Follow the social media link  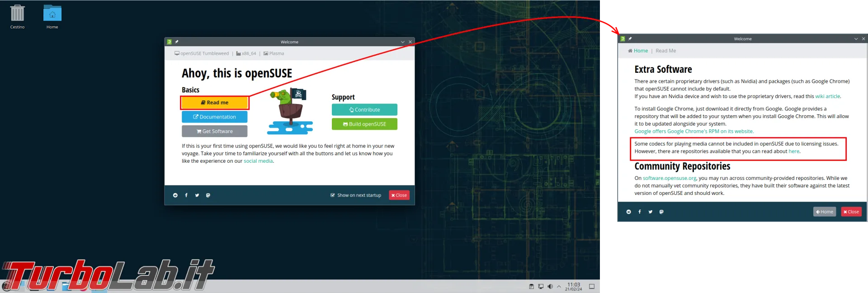point(258,161)
